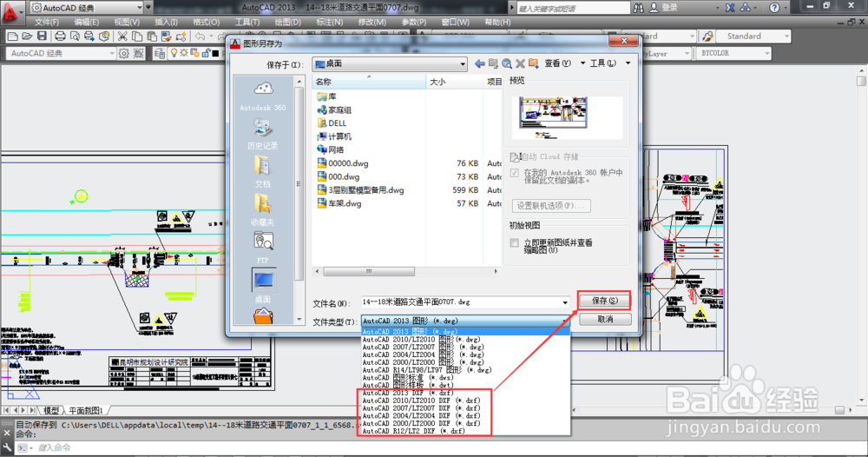Click the Undo arrow toolbar icon
The height and width of the screenshot is (457, 868).
coord(200,36)
